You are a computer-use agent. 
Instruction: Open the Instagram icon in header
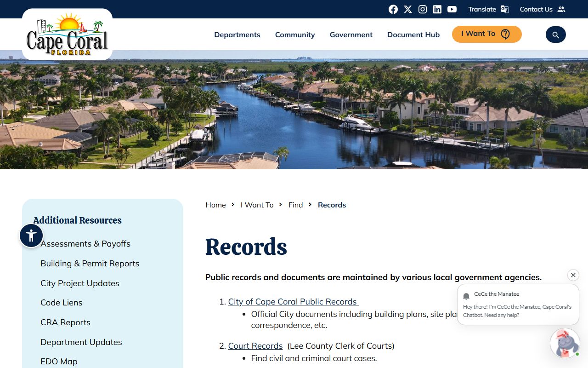pos(423,9)
